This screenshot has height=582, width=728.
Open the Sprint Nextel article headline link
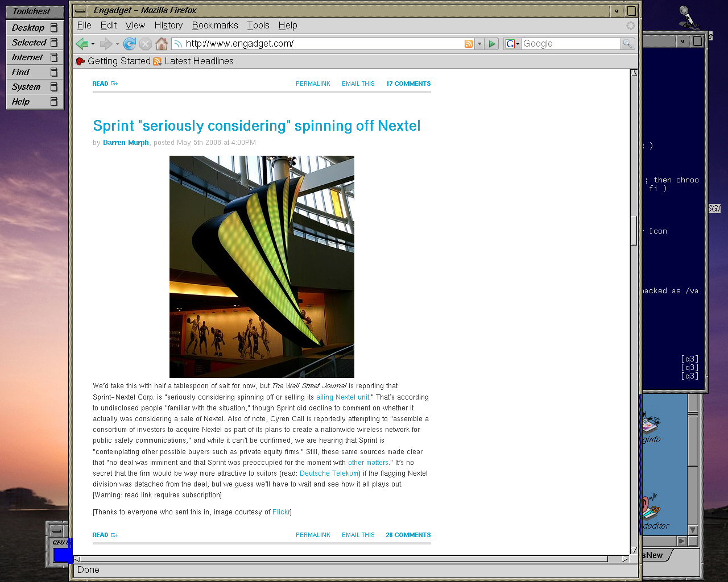click(x=257, y=126)
